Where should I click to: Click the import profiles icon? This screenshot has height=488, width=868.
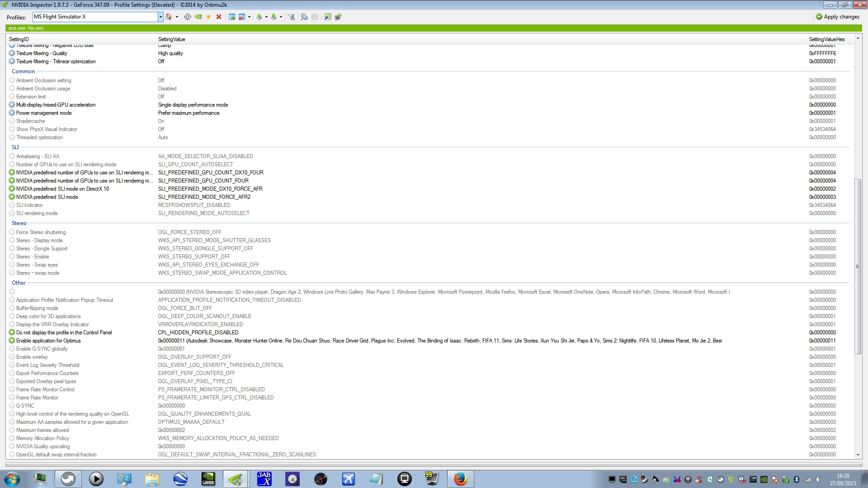point(274,17)
